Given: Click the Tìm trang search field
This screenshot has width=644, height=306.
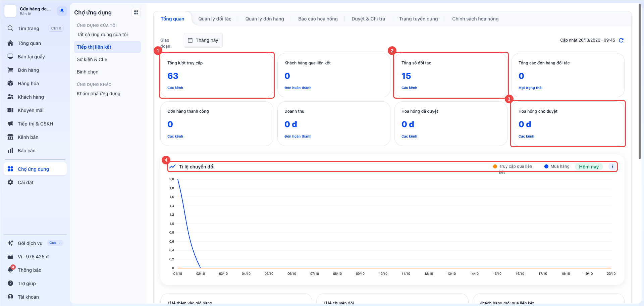Looking at the screenshot, I should coord(35,28).
